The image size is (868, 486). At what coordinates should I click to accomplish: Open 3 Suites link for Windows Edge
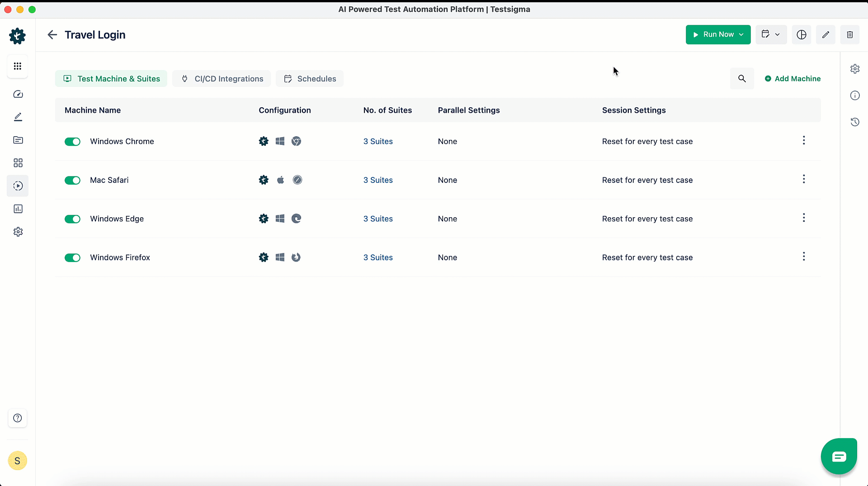click(378, 219)
